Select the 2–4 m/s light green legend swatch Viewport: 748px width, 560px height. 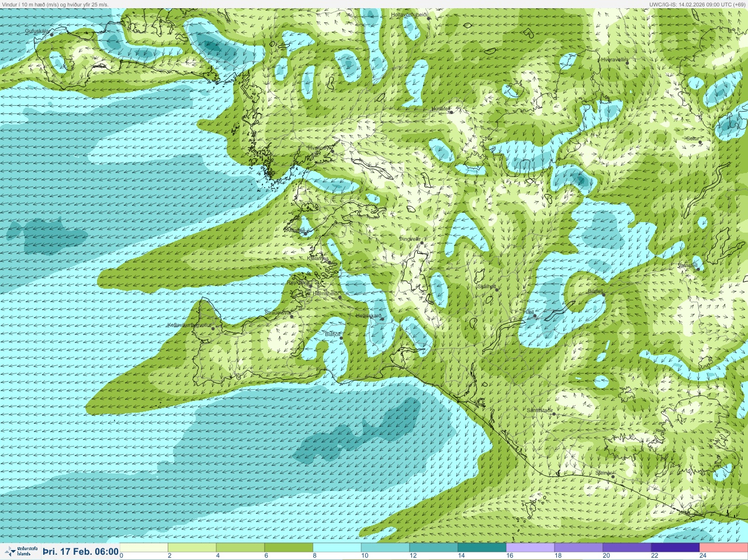192,548
